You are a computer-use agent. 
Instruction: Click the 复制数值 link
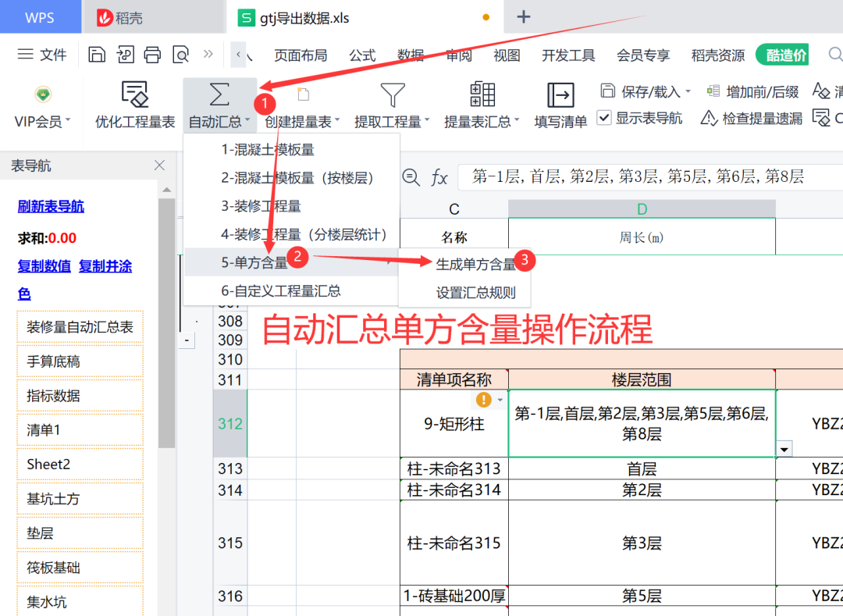pos(44,266)
